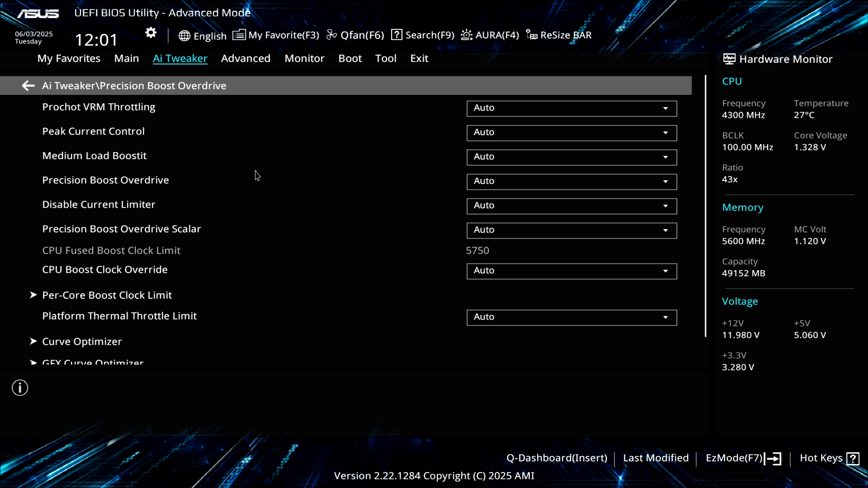This screenshot has width=868, height=488.
Task: Click Last Modified button
Action: pos(656,458)
